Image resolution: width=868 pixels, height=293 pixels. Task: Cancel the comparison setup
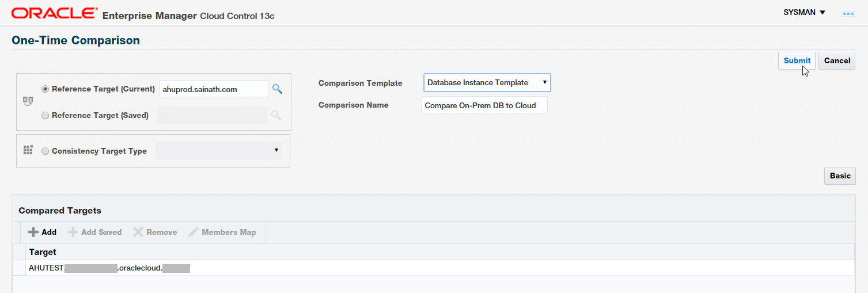pos(837,60)
